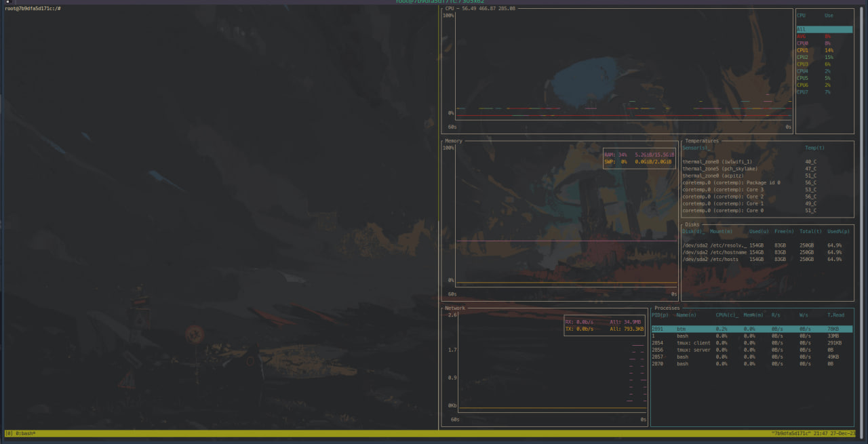Select the /etc/hostname disk mount row
This screenshot has width=868, height=444.
pyautogui.click(x=768, y=252)
